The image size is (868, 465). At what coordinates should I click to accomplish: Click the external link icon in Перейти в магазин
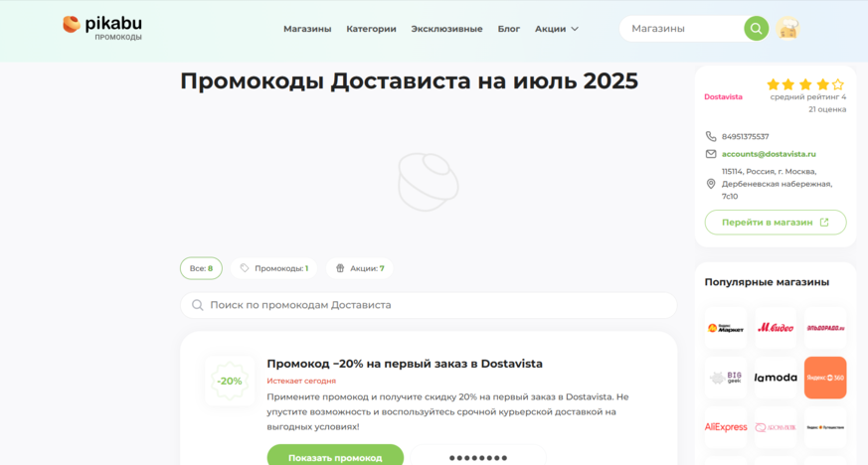tap(824, 223)
